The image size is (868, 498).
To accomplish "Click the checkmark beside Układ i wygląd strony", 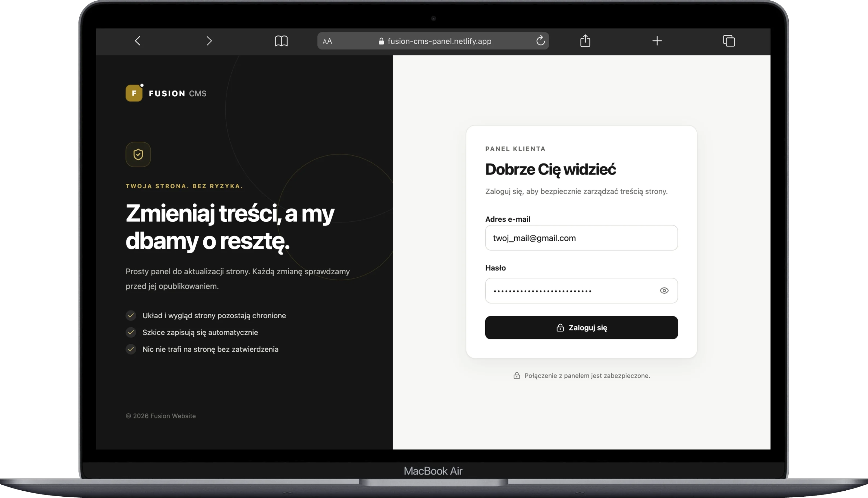I will 131,315.
